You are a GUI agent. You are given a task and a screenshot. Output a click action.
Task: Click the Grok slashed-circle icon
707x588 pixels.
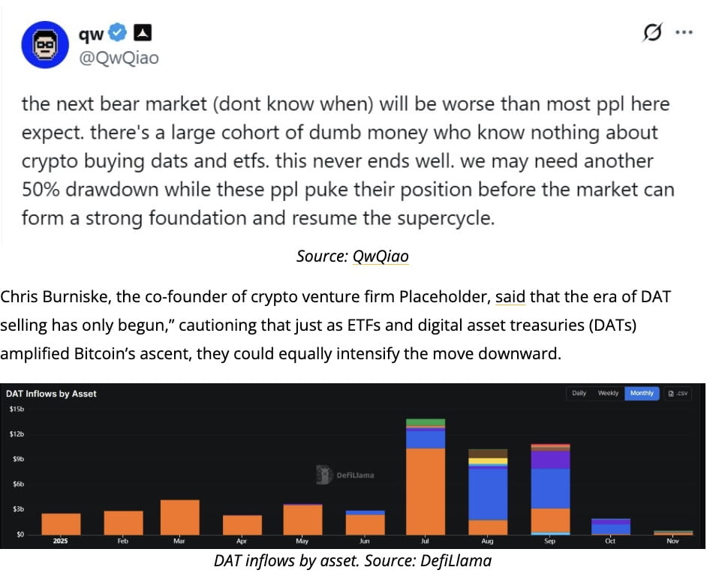click(652, 32)
